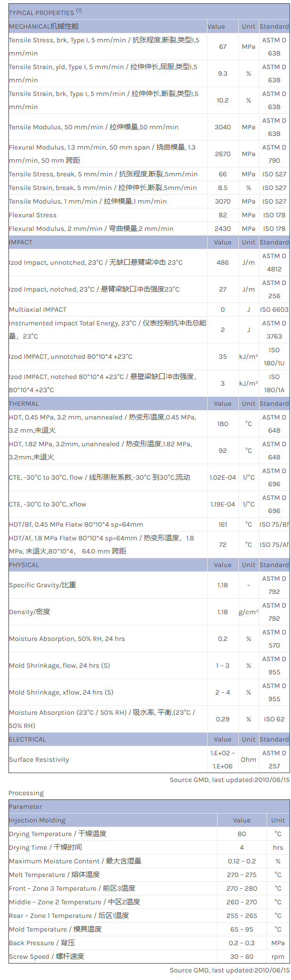Select the ELECTRICAL section header

click(27, 739)
